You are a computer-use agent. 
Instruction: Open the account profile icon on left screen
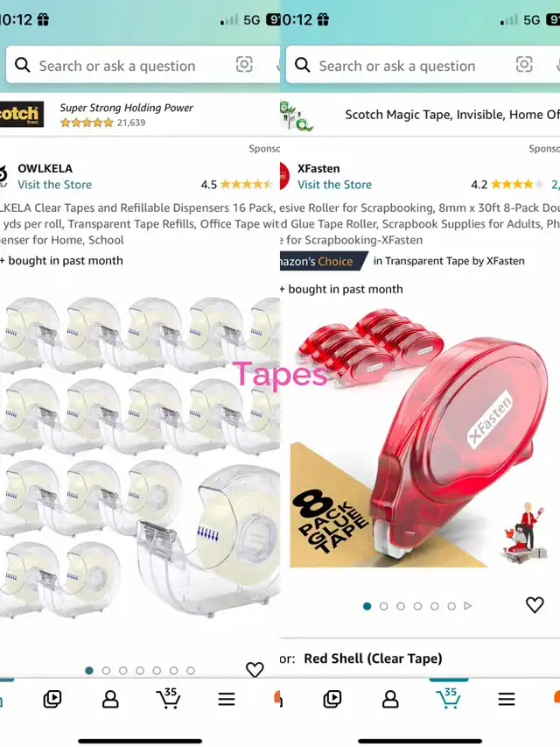click(x=110, y=699)
